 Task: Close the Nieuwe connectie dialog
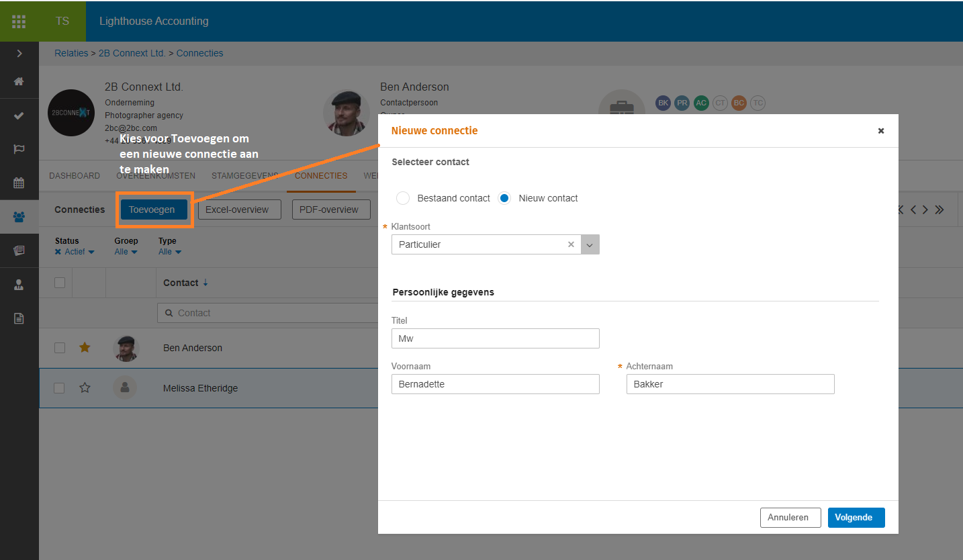pos(881,131)
